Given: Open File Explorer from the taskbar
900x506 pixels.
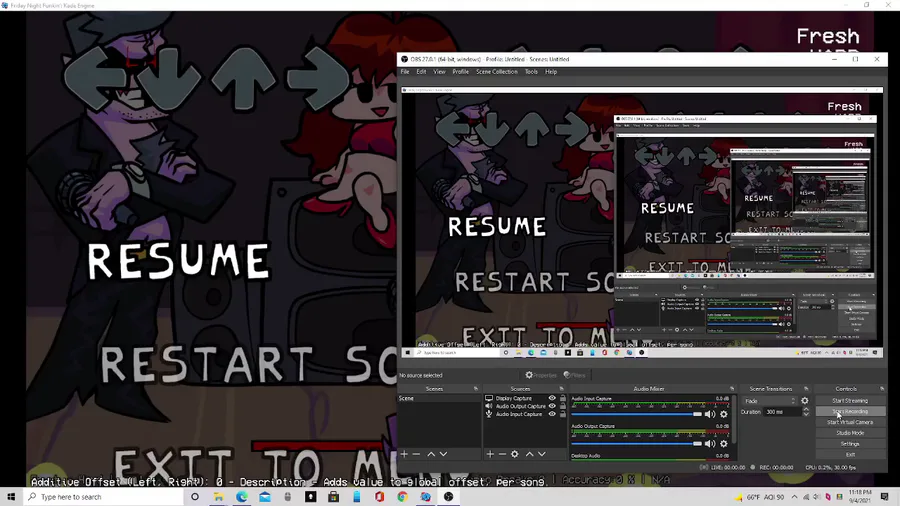Looking at the screenshot, I should point(219,497).
